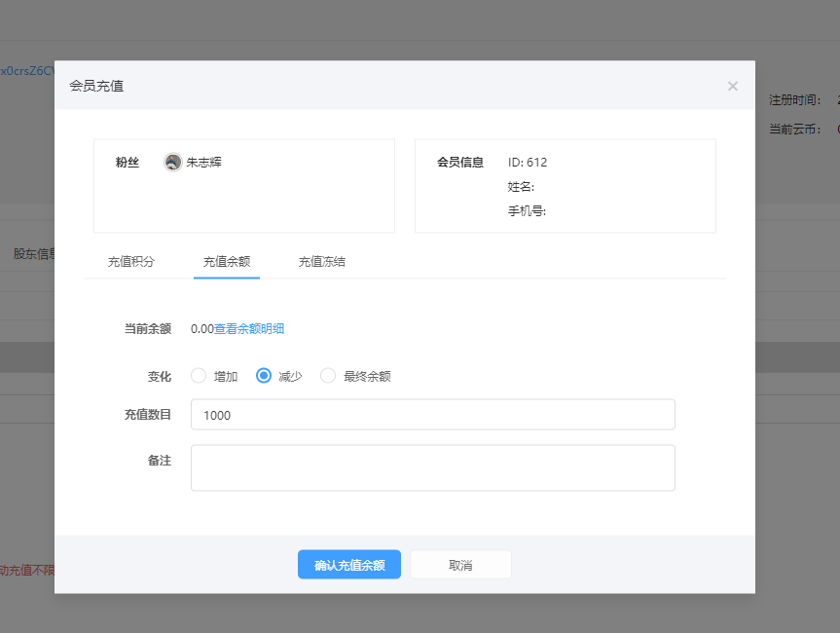Click the current balance value 0.00

pos(202,328)
